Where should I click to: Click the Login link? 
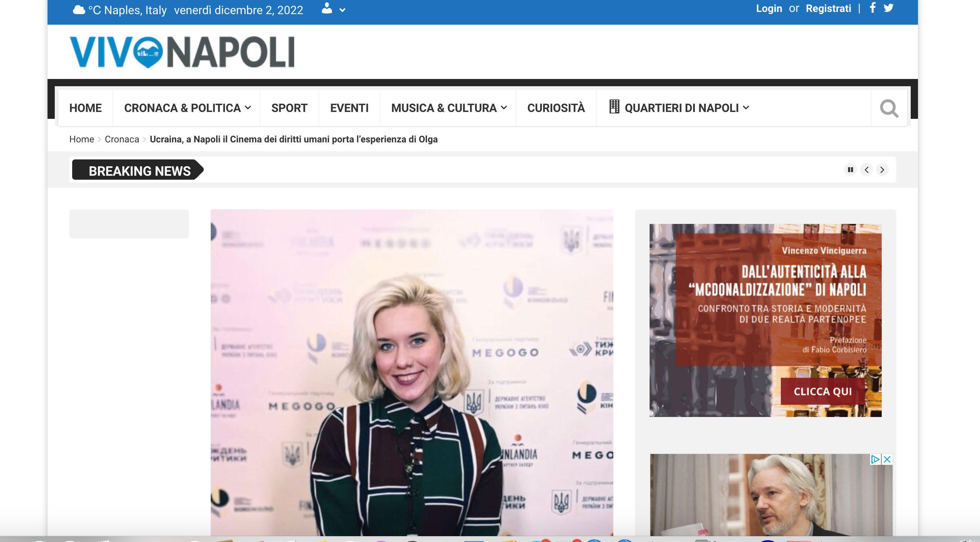[769, 8]
